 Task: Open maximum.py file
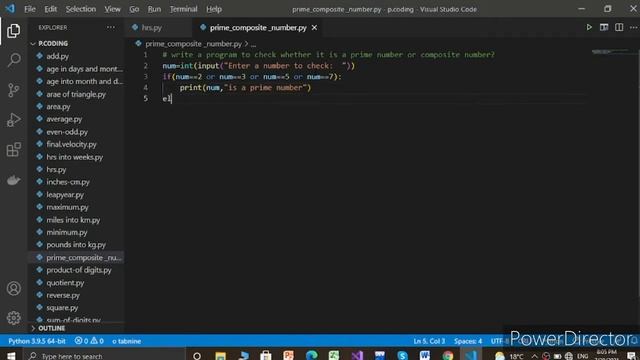[67, 207]
